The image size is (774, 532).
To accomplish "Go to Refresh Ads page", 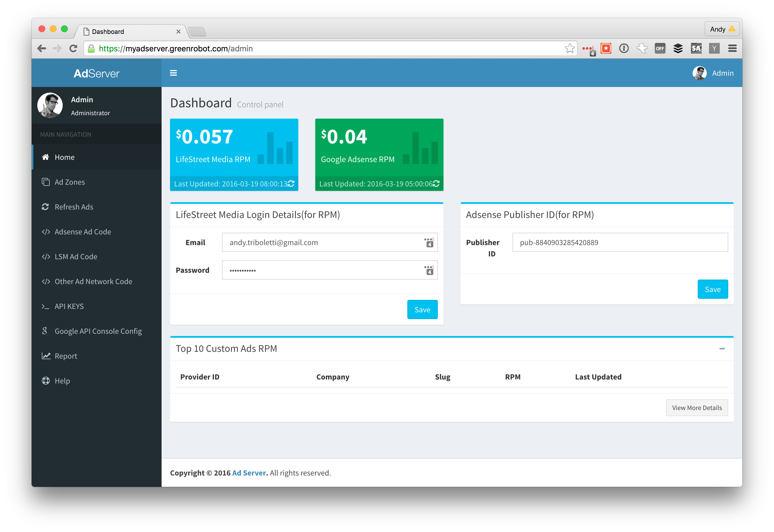I will (x=74, y=207).
